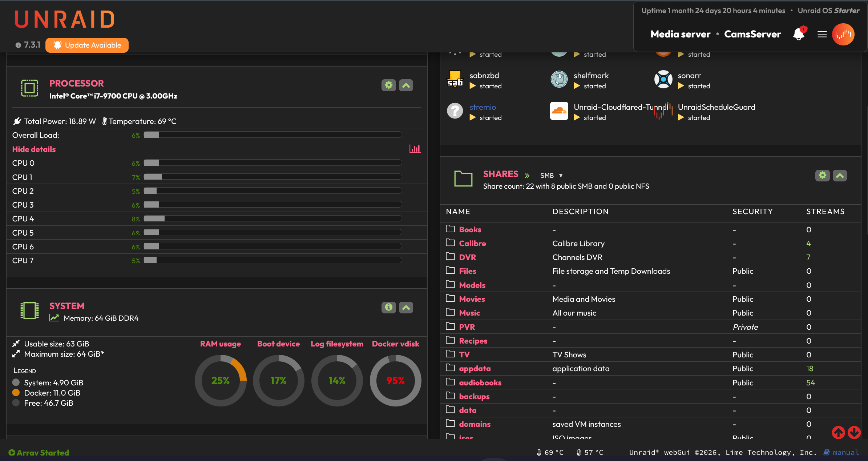Open the audiobooks share

point(480,383)
